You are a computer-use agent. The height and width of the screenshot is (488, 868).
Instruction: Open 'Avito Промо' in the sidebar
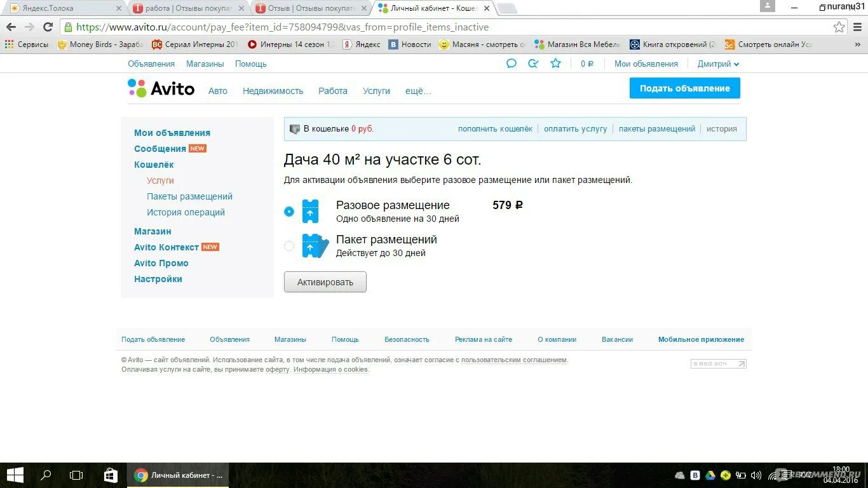coord(161,263)
